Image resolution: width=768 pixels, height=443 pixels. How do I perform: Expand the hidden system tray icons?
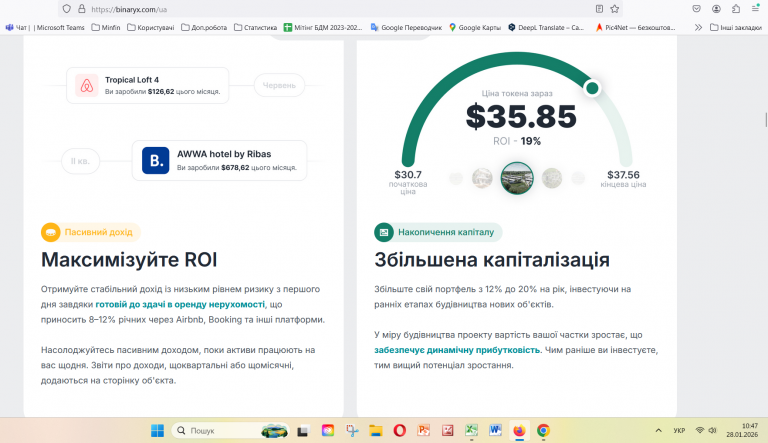pos(658,431)
